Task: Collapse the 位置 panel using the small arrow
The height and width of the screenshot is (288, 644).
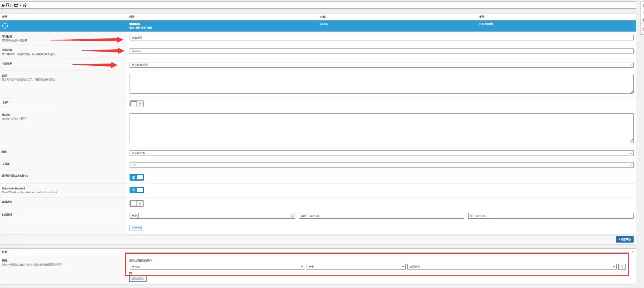Action: 632,252
